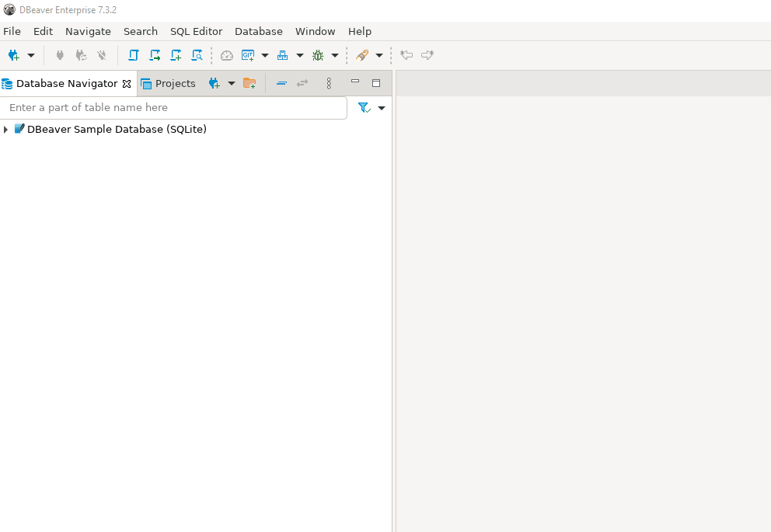Open the SQL Editor menu
The width and height of the screenshot is (771, 532).
point(196,31)
